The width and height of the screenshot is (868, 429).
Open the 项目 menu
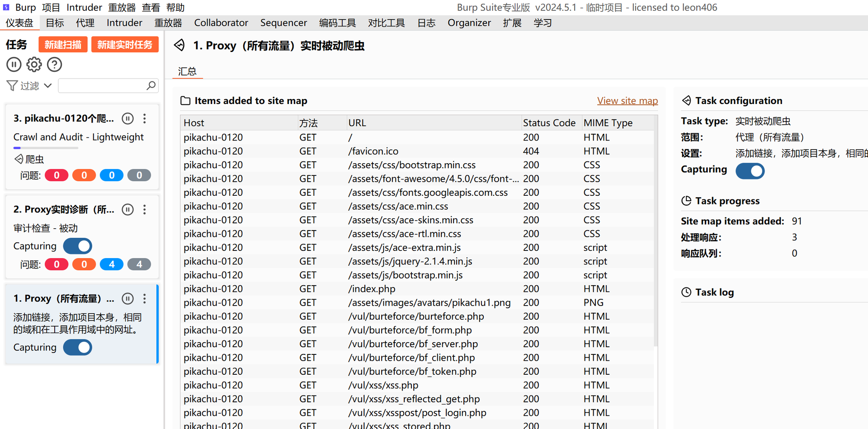51,7
